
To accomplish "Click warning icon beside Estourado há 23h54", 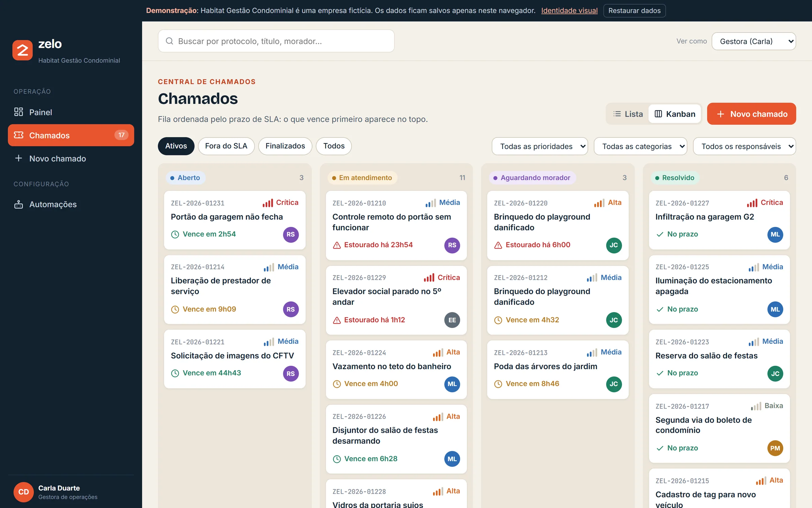I will pyautogui.click(x=337, y=245).
